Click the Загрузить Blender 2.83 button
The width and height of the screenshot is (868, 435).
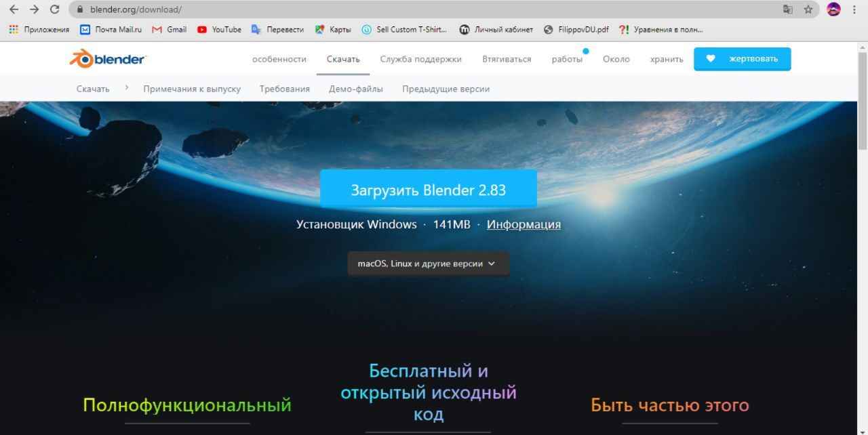pos(429,189)
